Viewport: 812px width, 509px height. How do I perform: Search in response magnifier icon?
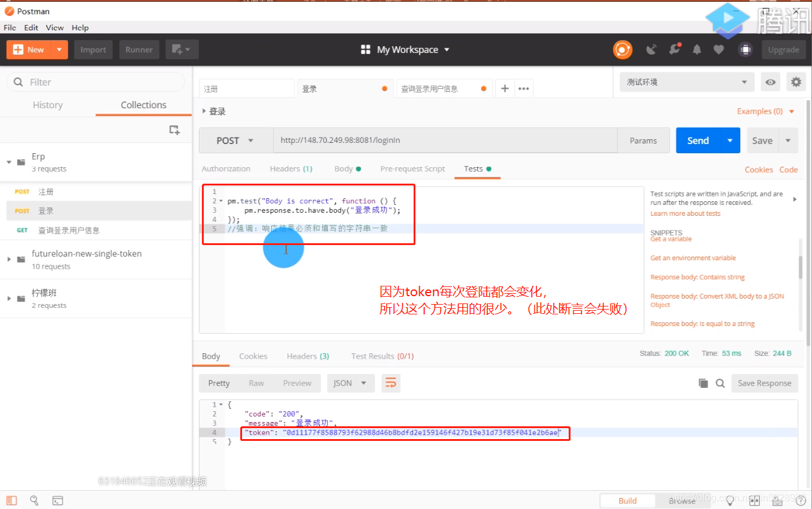pos(720,383)
